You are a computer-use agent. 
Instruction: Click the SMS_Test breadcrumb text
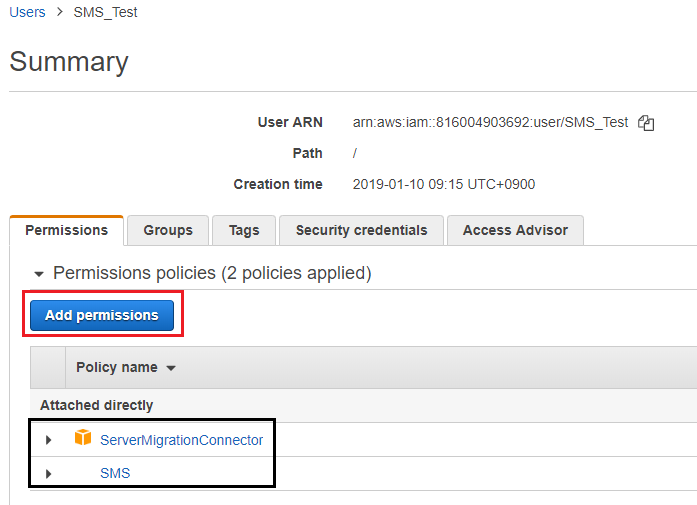(105, 12)
